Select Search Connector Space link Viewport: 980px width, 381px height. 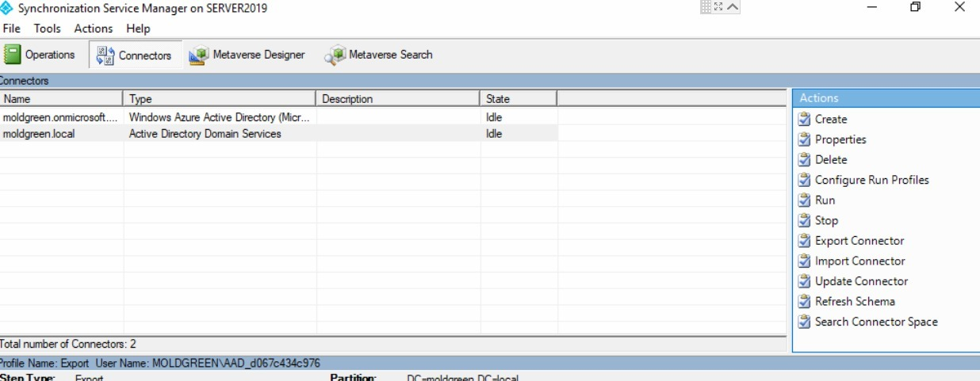pyautogui.click(x=876, y=322)
